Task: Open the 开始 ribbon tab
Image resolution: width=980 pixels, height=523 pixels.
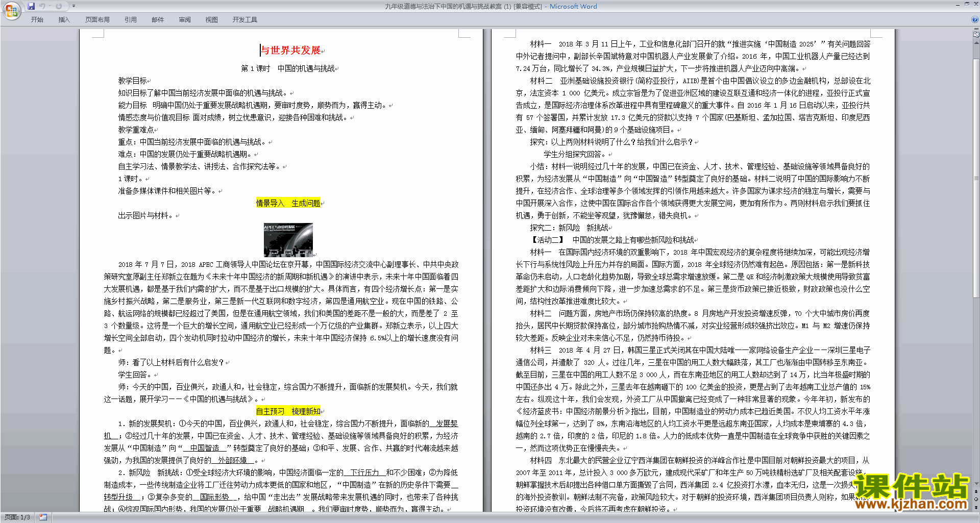Action: point(37,20)
